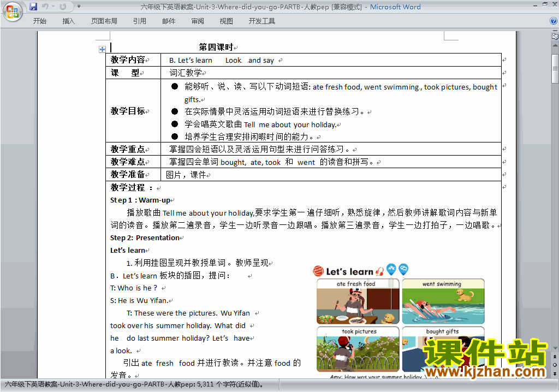
Task: Click the line T: Who is he ?
Action: pyautogui.click(x=134, y=288)
